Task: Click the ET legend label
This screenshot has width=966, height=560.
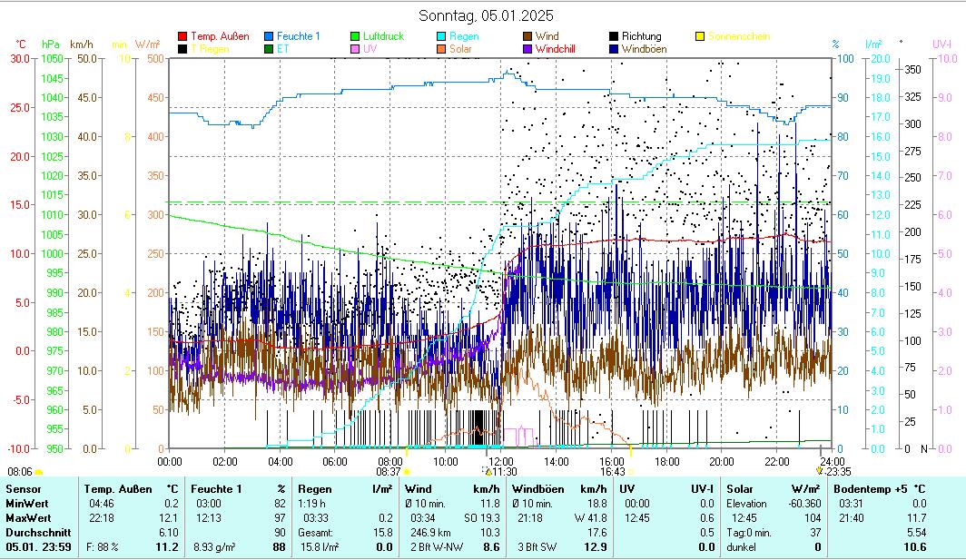Action: point(282,49)
